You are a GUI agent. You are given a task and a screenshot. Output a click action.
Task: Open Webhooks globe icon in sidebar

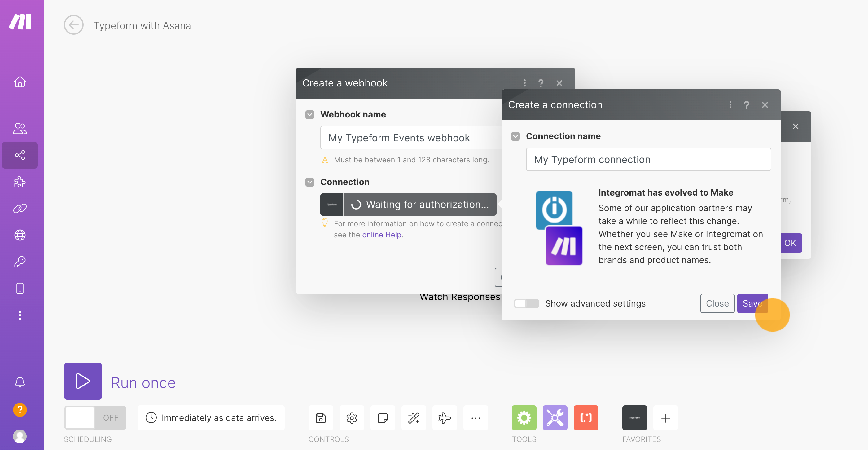point(20,235)
